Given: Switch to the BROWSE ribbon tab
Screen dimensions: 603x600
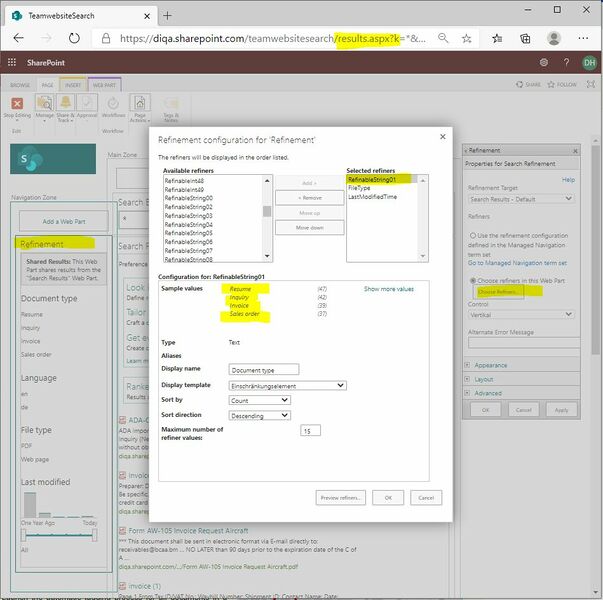Looking at the screenshot, I should coord(20,85).
